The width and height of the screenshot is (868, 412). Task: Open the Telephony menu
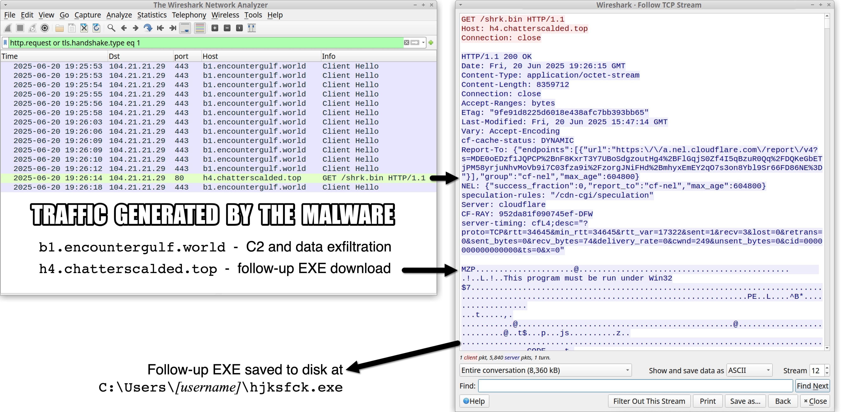coord(189,15)
